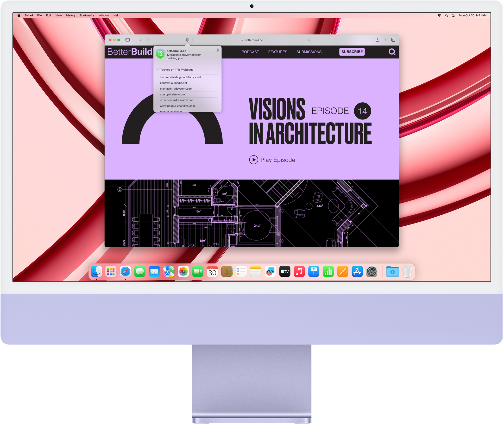Open the History menu

pyautogui.click(x=71, y=15)
